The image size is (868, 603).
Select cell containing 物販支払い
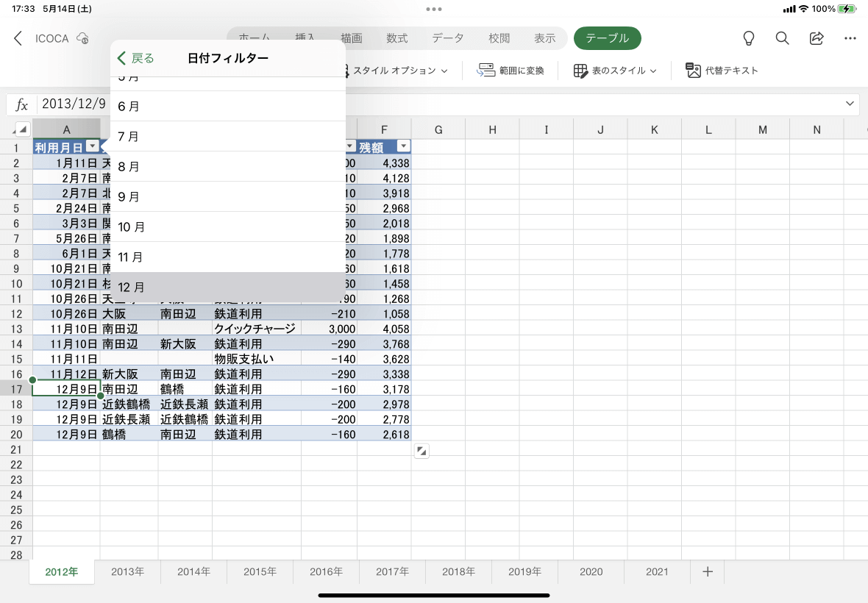click(x=256, y=358)
